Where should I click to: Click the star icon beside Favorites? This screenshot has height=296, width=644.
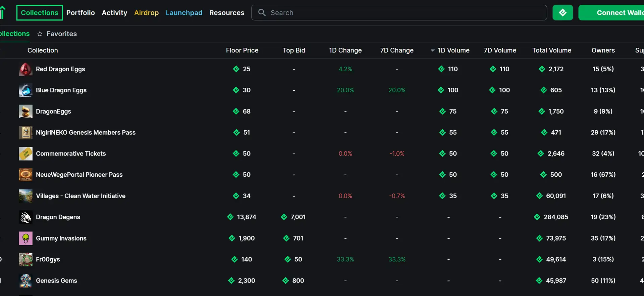pos(40,34)
